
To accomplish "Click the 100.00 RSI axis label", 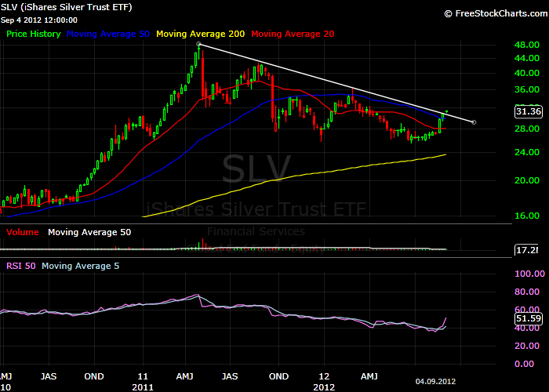I will click(529, 274).
